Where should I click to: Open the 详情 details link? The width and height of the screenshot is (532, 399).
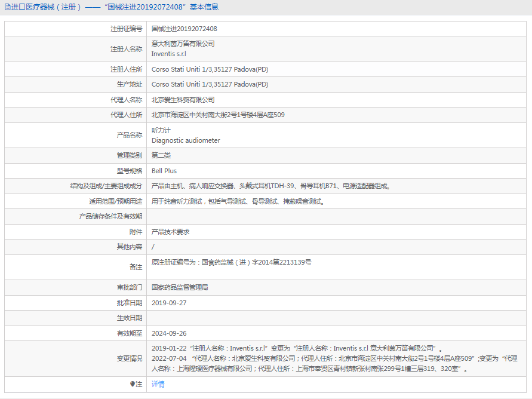pos(158,384)
